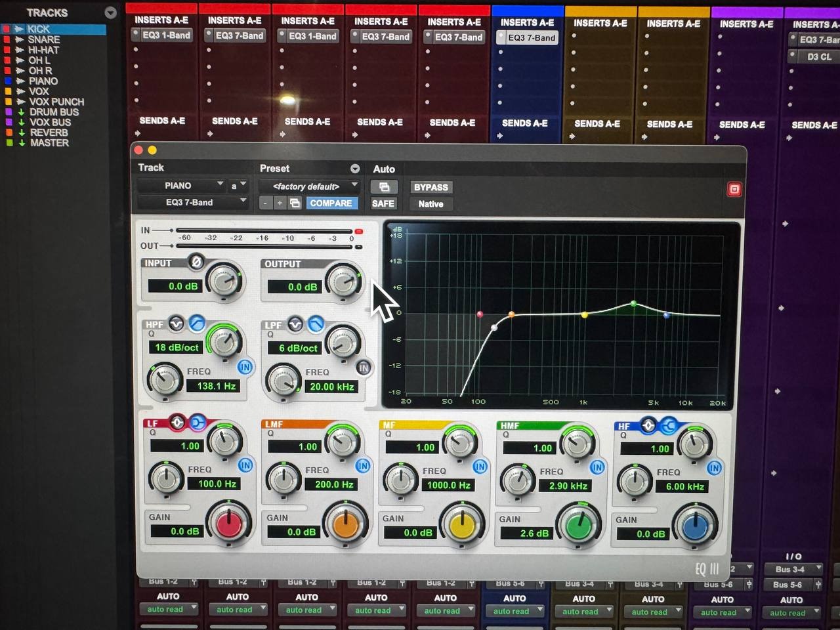Choose the LF peak filter type icon
This screenshot has width=840, height=630.
coord(177,423)
